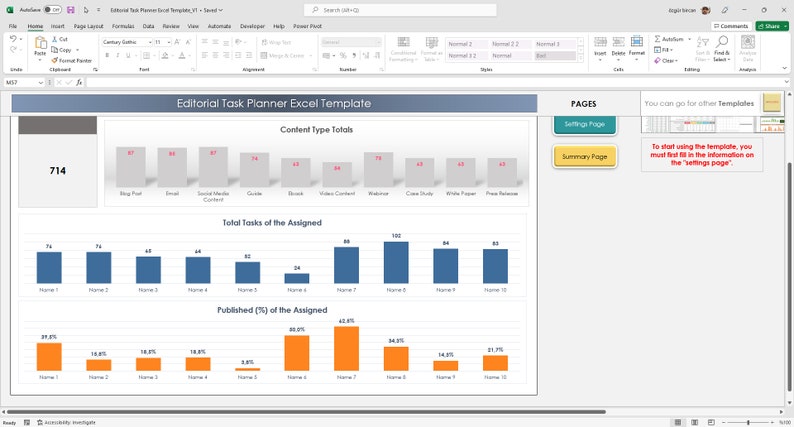Open the Comments button
This screenshot has height=427, width=794.
(731, 26)
